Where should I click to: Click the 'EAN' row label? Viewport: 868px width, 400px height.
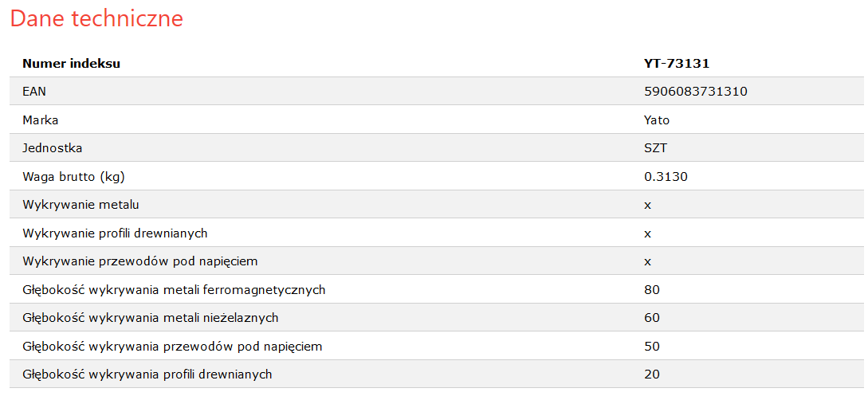(34, 92)
